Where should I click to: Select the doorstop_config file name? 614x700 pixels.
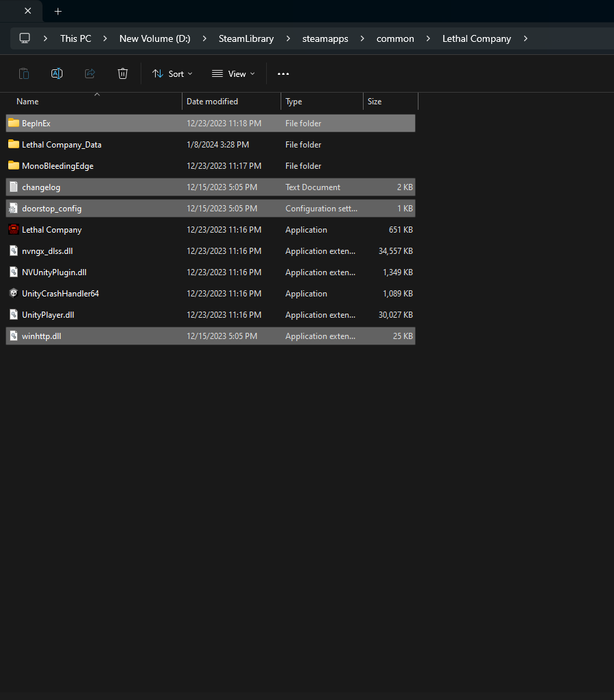pos(51,209)
